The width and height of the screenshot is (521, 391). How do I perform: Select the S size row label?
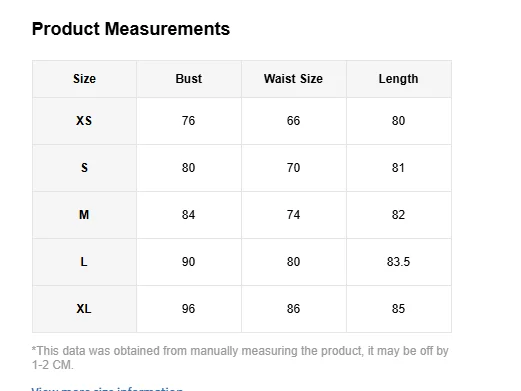84,168
